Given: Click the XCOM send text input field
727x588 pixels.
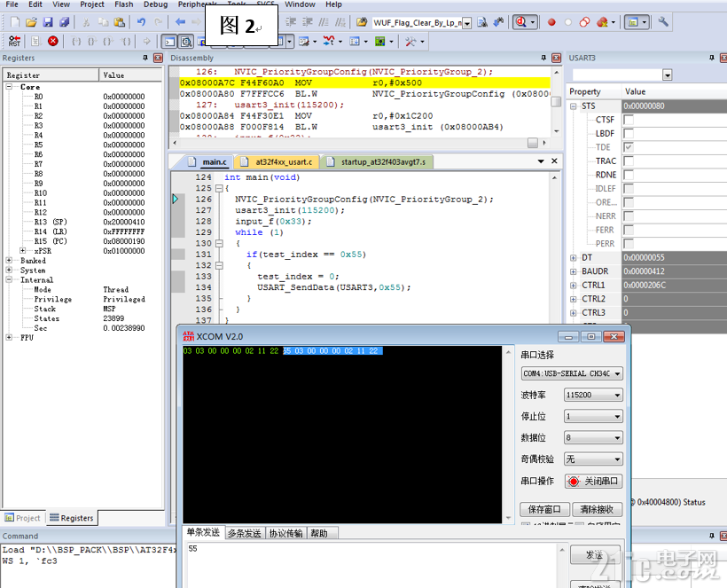Looking at the screenshot, I should 371,565.
